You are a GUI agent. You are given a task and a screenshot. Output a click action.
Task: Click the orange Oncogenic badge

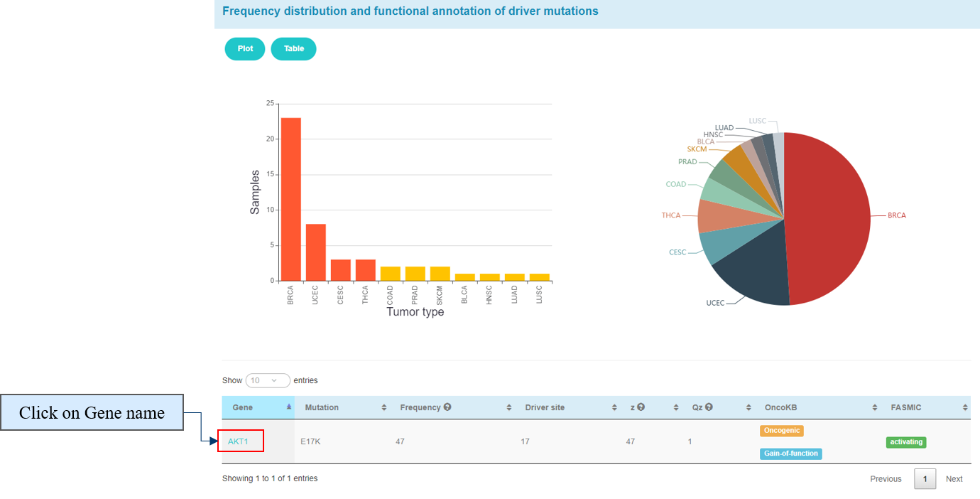click(x=781, y=430)
